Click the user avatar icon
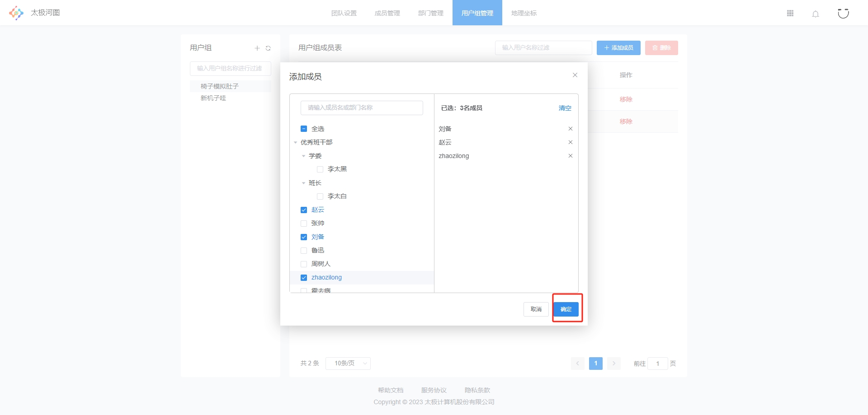The height and width of the screenshot is (415, 868). click(843, 13)
